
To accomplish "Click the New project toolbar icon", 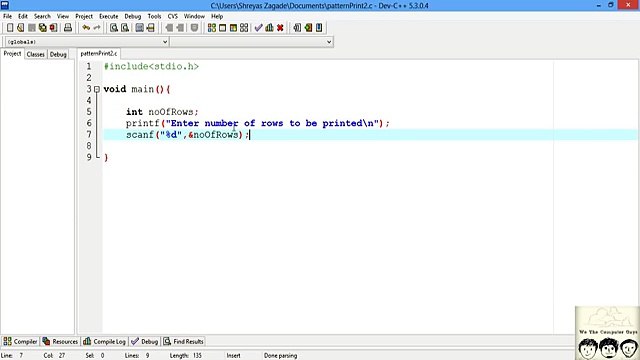I will coord(297,28).
